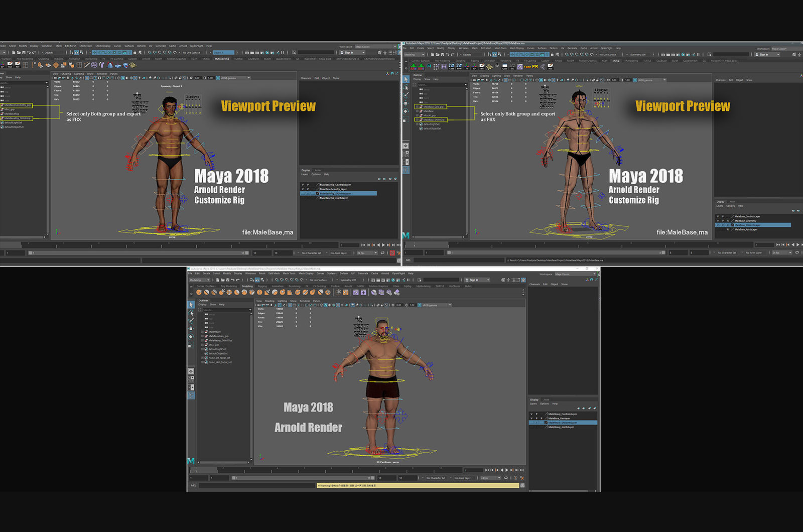Open the No Anim Layer dropdown in bottom window
The width and height of the screenshot is (803, 532).
[x=462, y=478]
